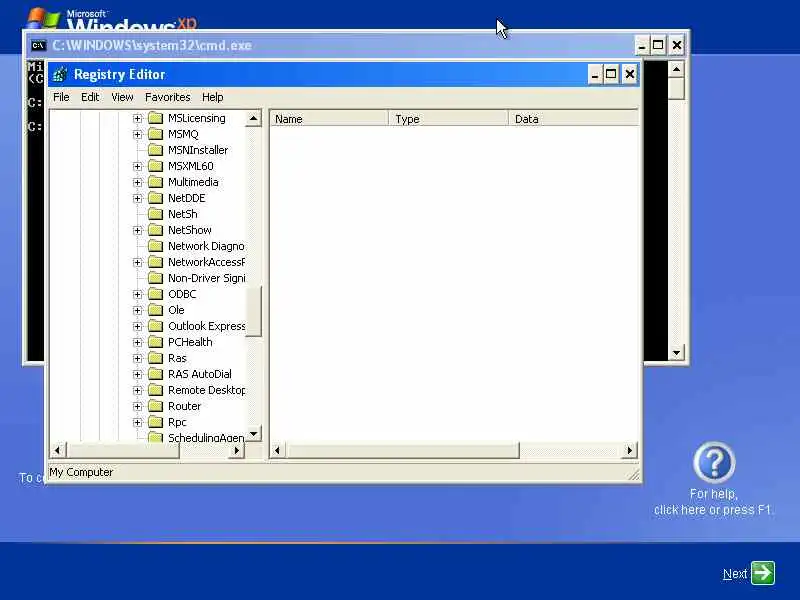Click the Ole folder icon
The image size is (800, 600).
pyautogui.click(x=155, y=310)
